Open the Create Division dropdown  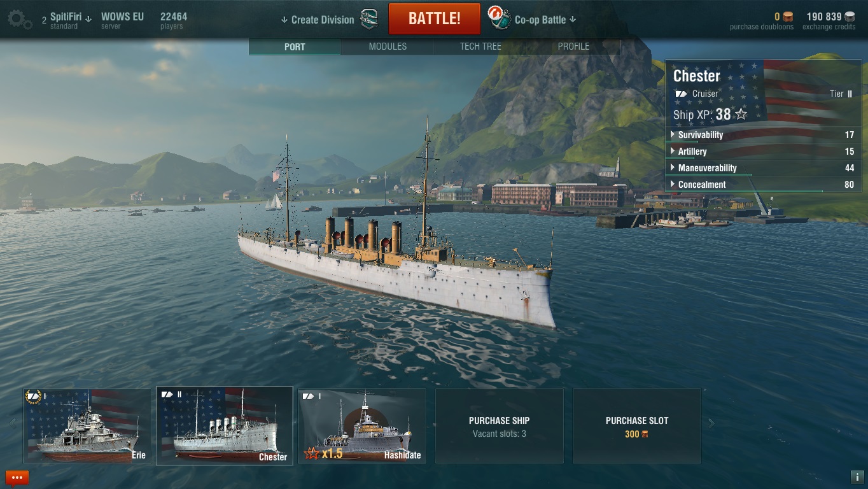click(x=317, y=20)
